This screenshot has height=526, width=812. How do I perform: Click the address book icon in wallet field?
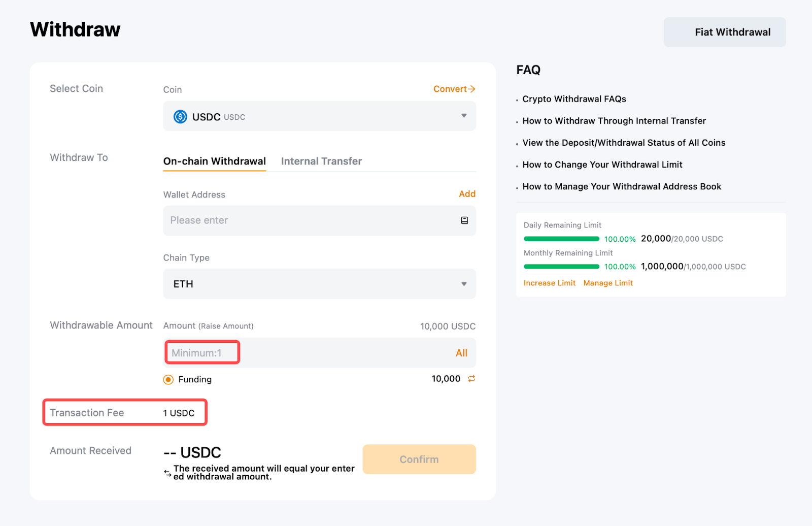[x=464, y=220]
